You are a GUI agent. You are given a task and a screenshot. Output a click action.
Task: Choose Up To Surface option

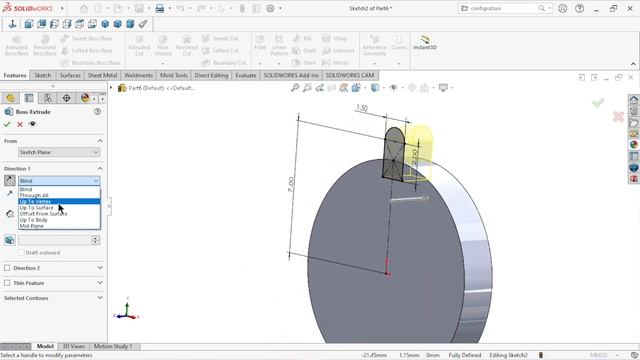(x=59, y=208)
